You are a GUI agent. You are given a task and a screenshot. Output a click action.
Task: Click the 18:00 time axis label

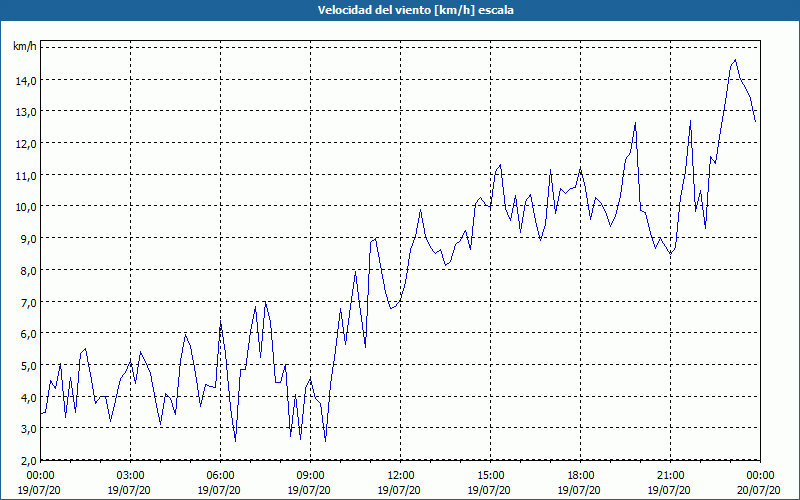[x=580, y=476]
